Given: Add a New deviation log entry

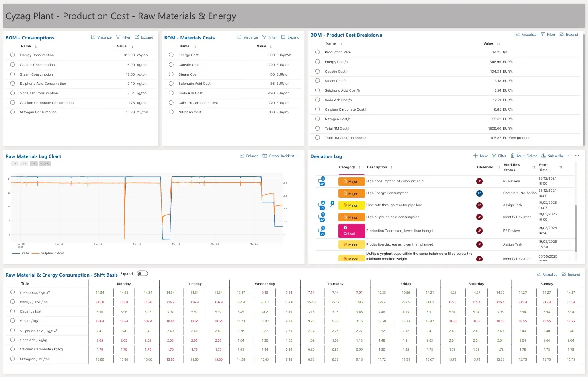Looking at the screenshot, I should pos(480,156).
